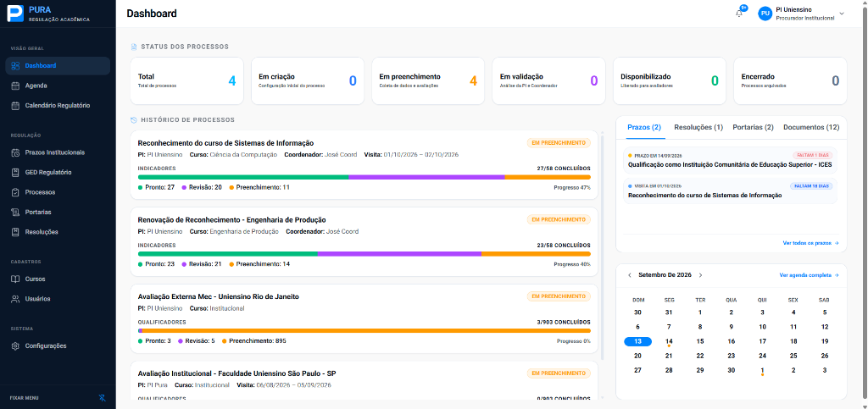
Task: Click Ver todos os prazos link
Action: pos(810,243)
